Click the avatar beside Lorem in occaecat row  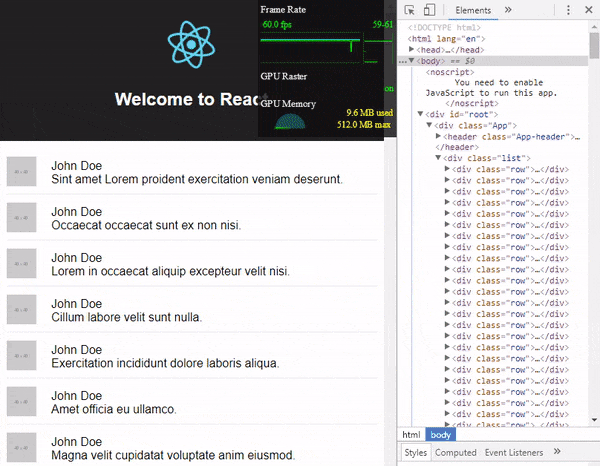point(21,263)
